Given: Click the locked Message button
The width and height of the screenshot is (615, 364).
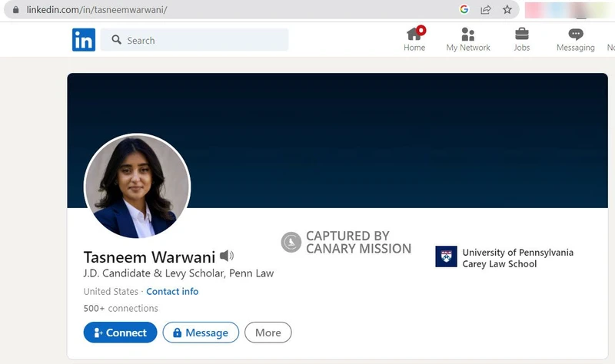Looking at the screenshot, I should pos(201,333).
